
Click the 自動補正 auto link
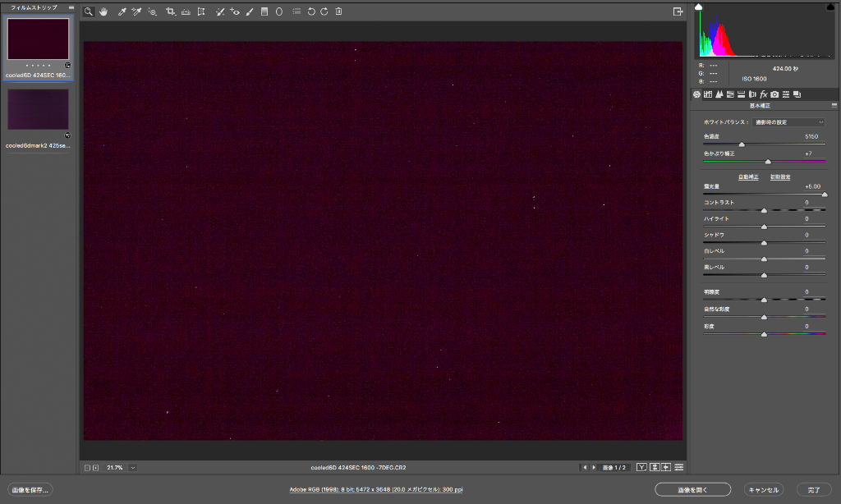748,177
